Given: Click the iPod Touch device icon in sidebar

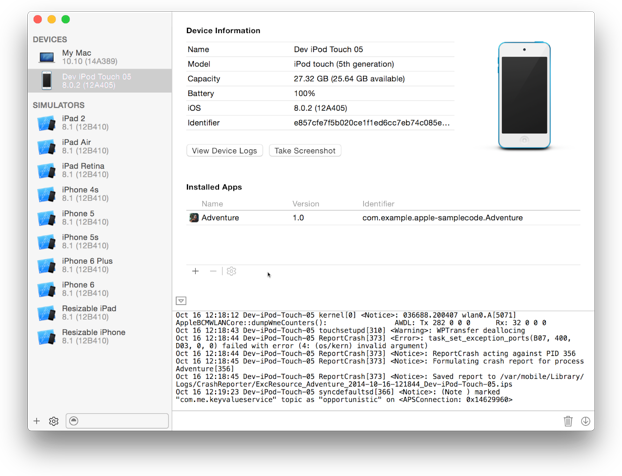Looking at the screenshot, I should pyautogui.click(x=47, y=81).
